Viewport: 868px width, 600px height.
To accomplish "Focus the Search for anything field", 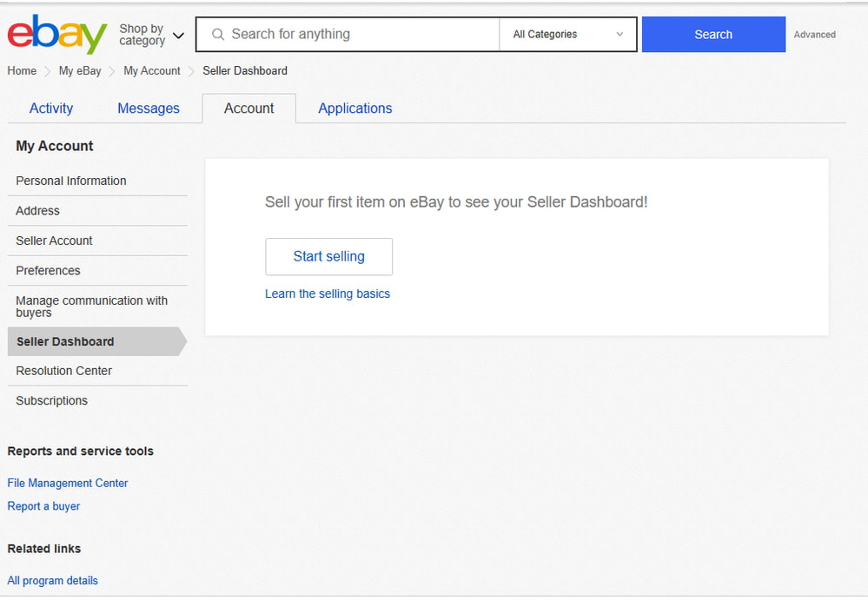I will (x=348, y=34).
